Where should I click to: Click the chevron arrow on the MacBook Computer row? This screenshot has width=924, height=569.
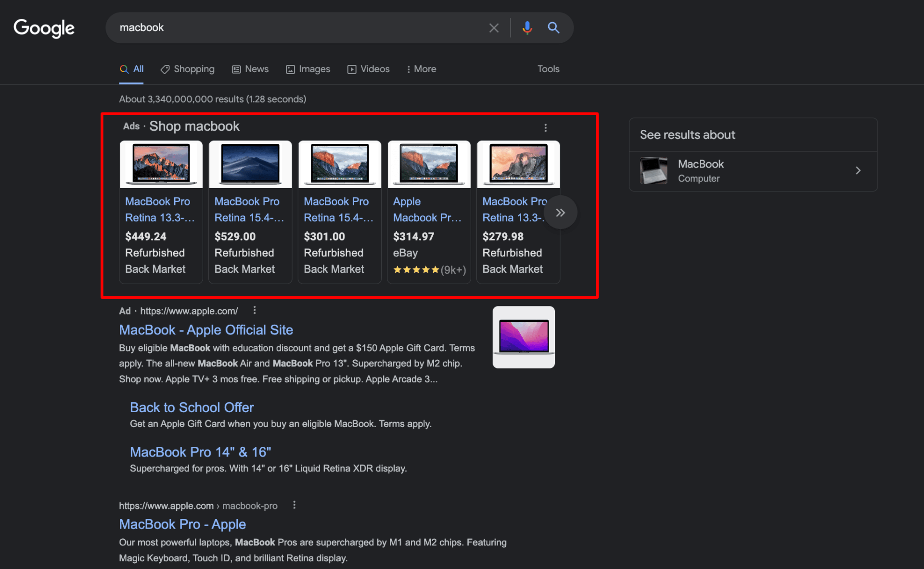[858, 171]
